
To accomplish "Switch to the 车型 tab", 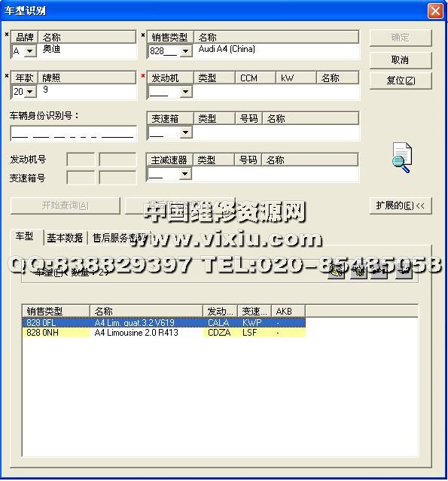I will click(x=25, y=236).
